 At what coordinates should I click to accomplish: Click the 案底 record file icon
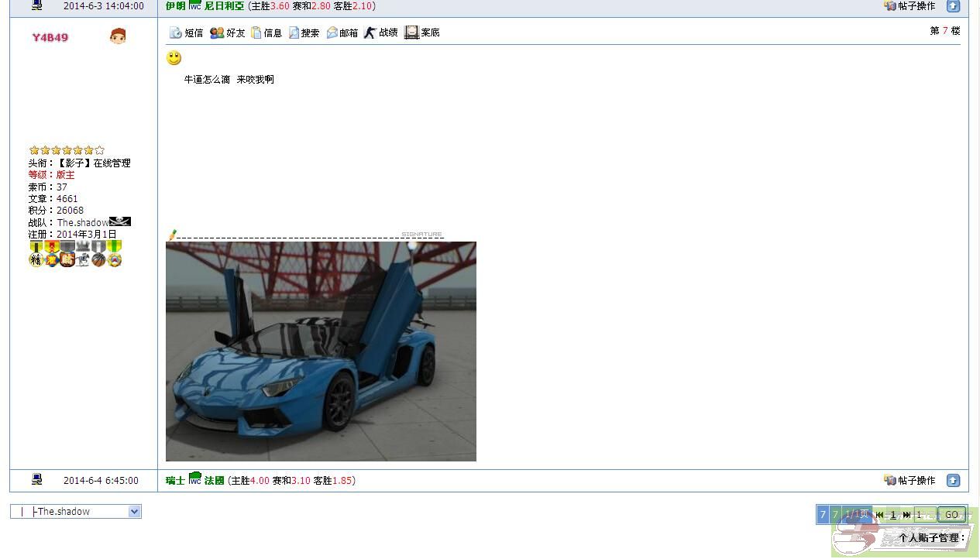(x=422, y=33)
